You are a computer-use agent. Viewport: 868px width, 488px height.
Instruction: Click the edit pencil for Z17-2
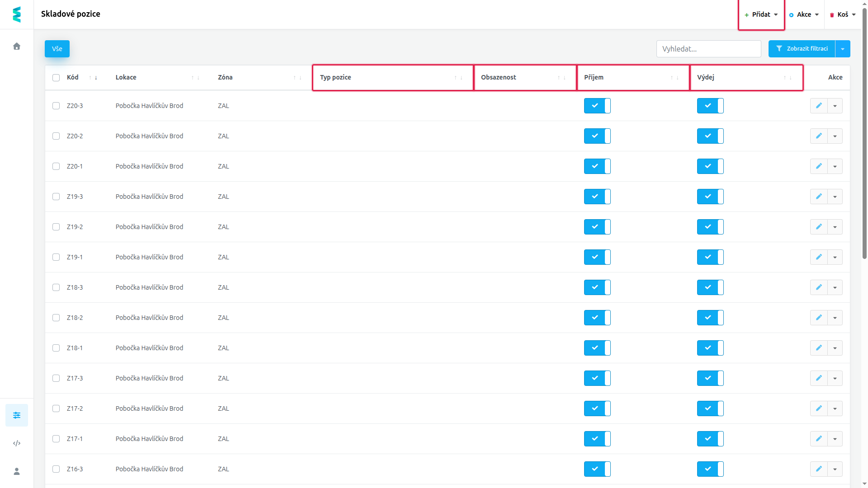819,408
